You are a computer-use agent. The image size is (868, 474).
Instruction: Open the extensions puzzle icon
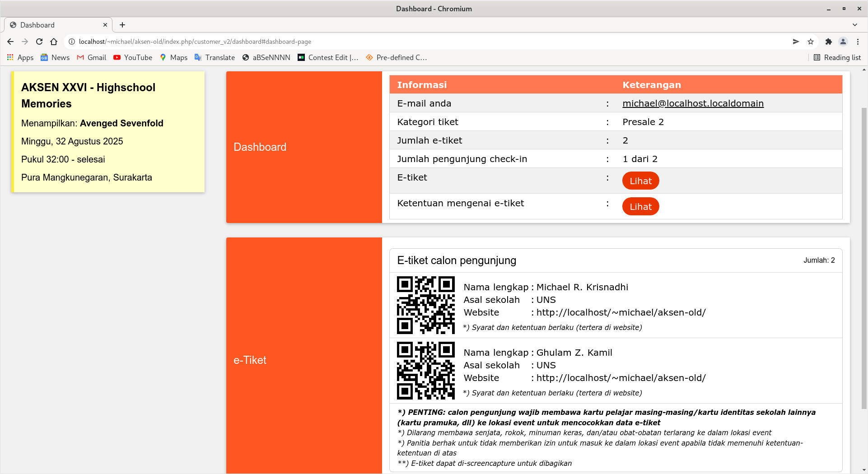[x=828, y=42]
